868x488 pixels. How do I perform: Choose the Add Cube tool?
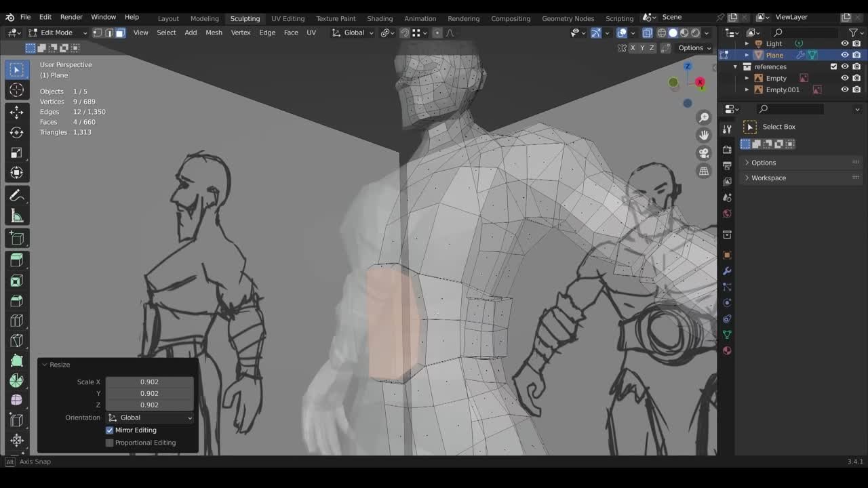[17, 237]
